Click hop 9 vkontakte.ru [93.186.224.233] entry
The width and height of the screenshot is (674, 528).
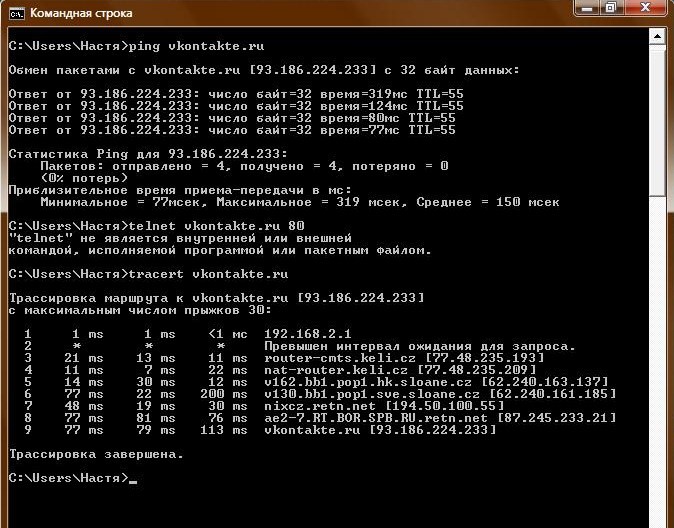(380, 430)
